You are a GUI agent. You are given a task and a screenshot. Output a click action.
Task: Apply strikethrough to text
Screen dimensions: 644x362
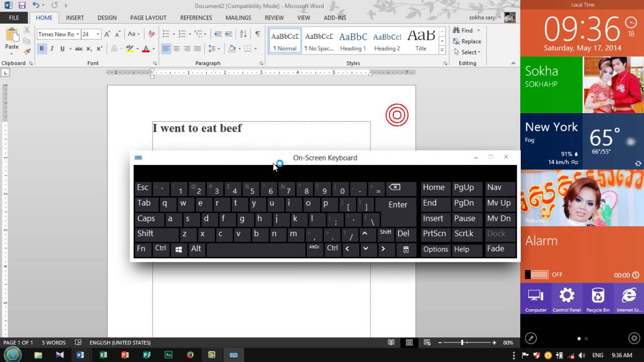(x=78, y=49)
